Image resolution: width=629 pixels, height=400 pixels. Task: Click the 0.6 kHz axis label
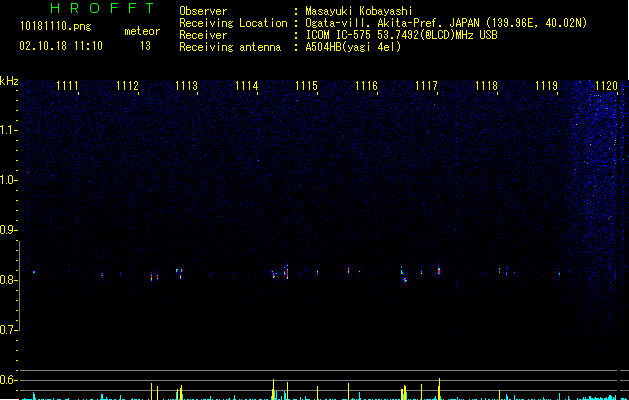9,380
